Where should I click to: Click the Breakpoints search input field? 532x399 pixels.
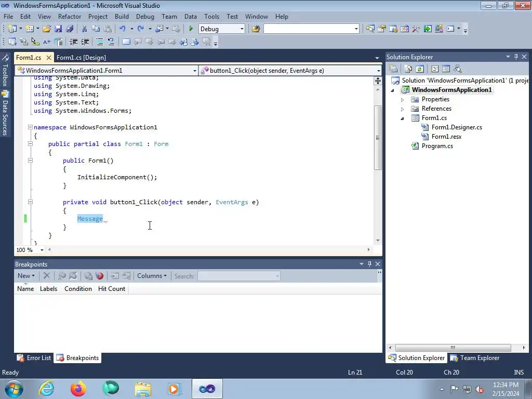pos(239,276)
